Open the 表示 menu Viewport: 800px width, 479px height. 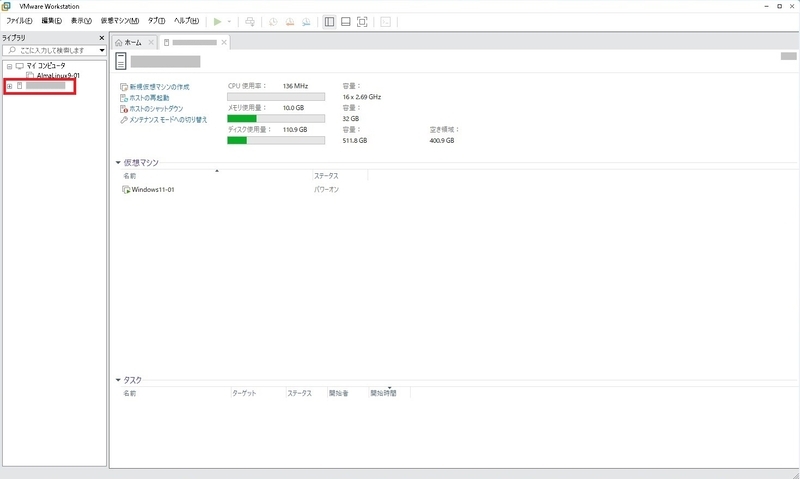tap(81, 21)
